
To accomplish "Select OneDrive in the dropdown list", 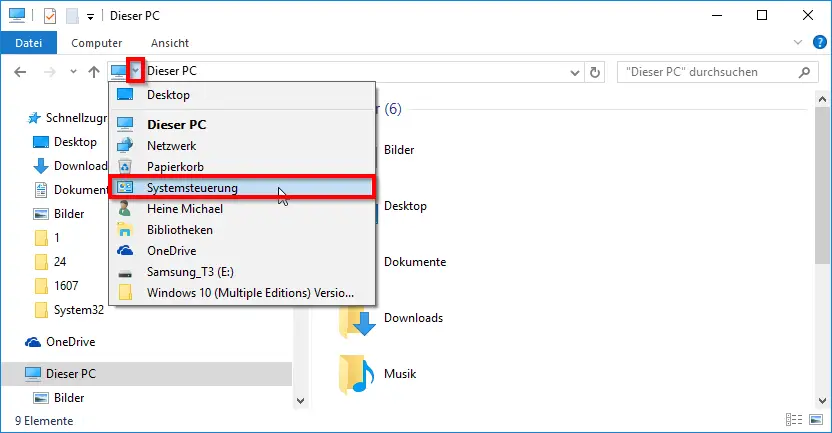I will [x=242, y=251].
